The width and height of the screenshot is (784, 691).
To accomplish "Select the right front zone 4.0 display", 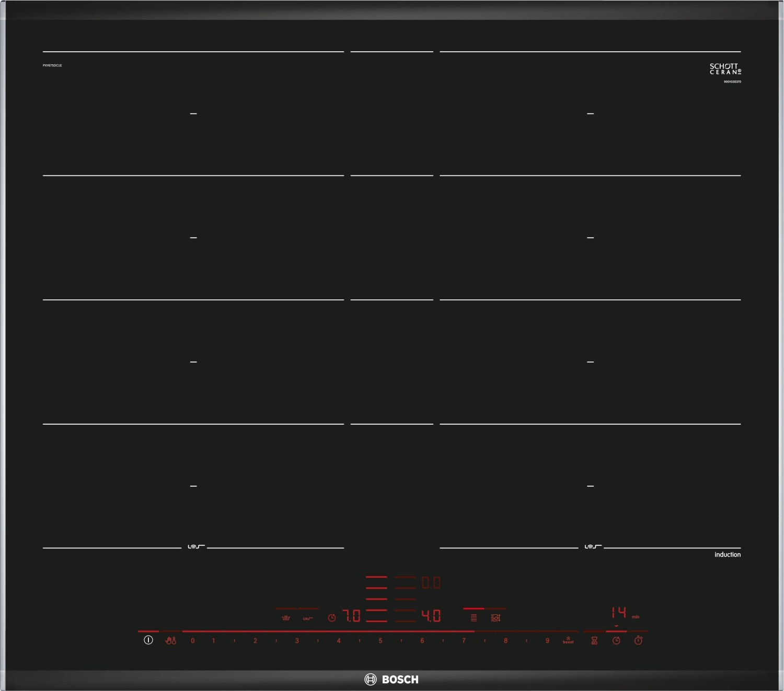I will [431, 616].
